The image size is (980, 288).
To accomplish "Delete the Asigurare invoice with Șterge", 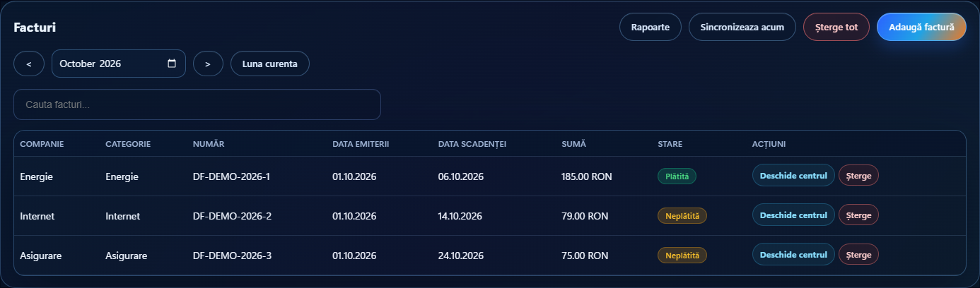I will [858, 255].
